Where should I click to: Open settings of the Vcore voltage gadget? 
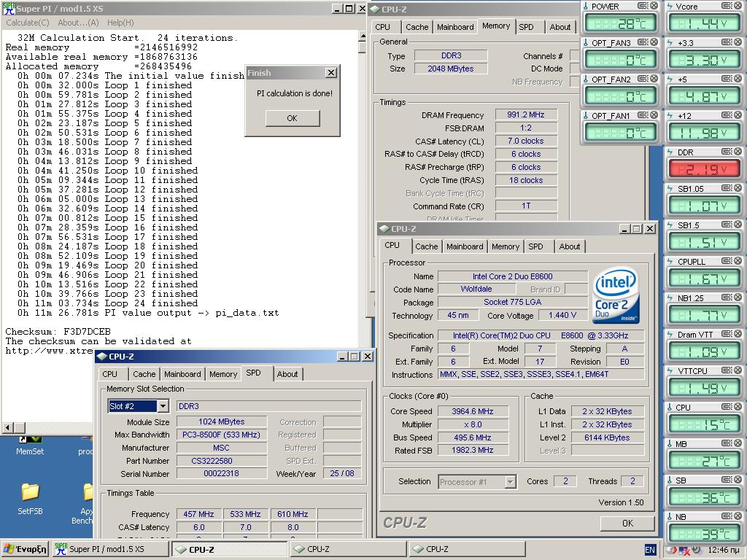[727, 6]
